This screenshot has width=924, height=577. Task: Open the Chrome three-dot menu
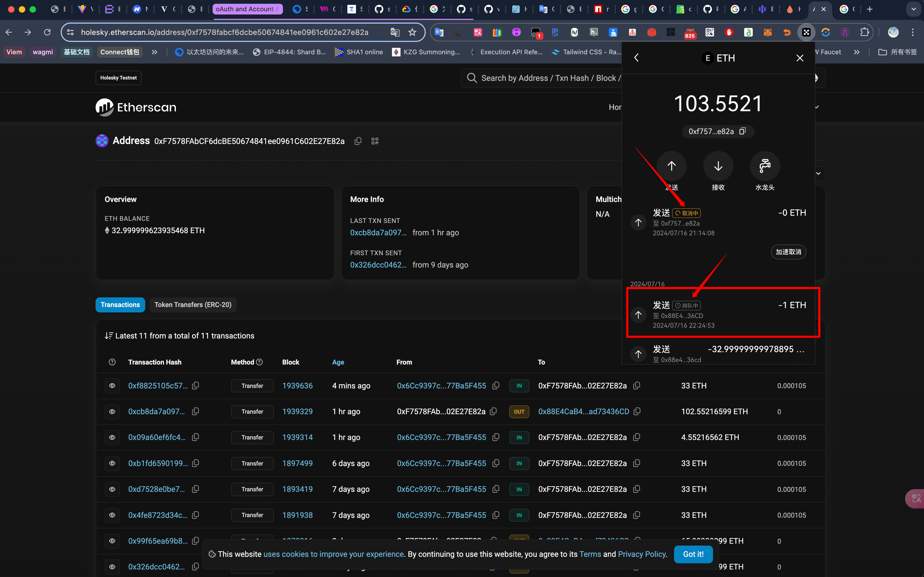912,33
